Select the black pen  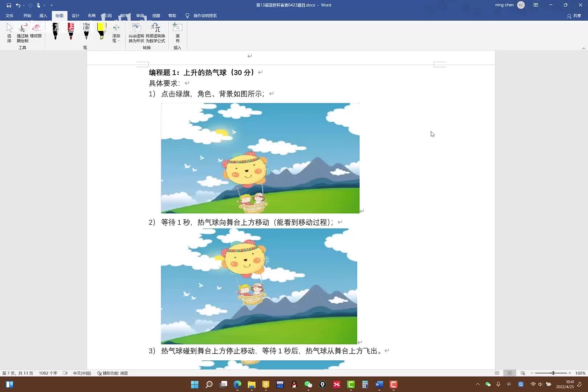pos(56,31)
